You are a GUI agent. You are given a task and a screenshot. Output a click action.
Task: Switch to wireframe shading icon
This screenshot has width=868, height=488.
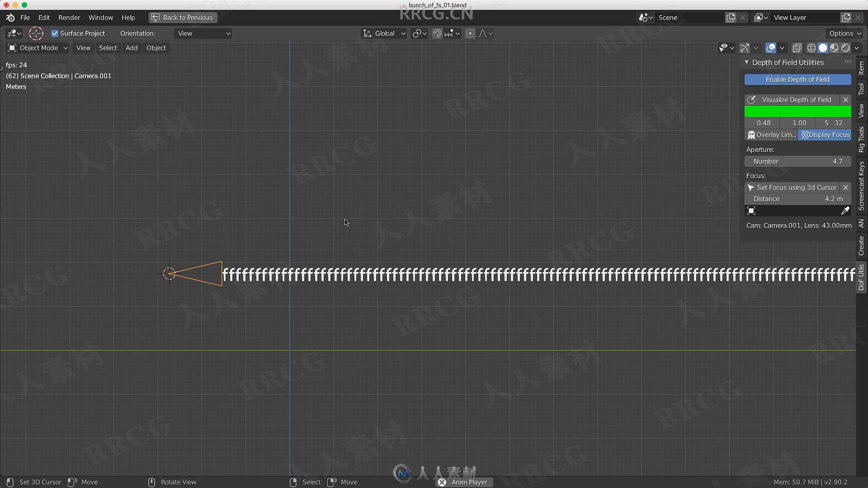(811, 48)
